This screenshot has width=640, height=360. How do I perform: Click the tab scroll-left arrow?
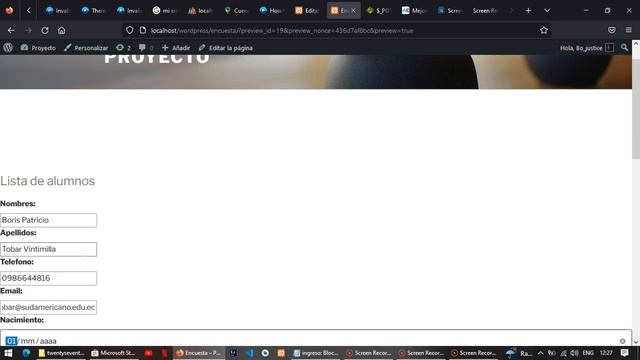coord(29,11)
